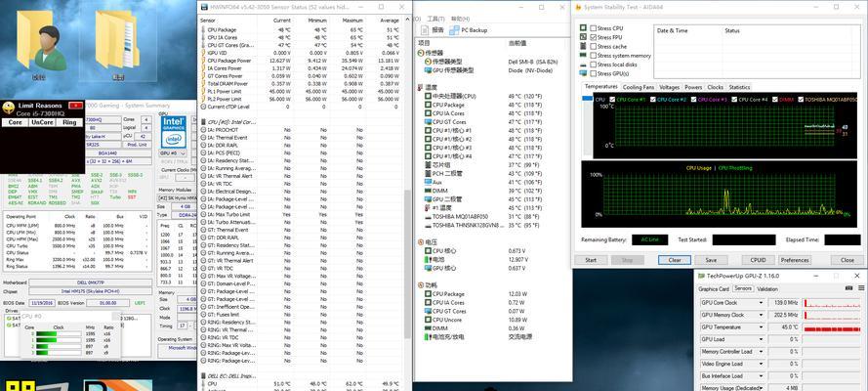868x391 pixels.
Task: Open the user folder icon on the desktop
Action: pyautogui.click(x=42, y=41)
